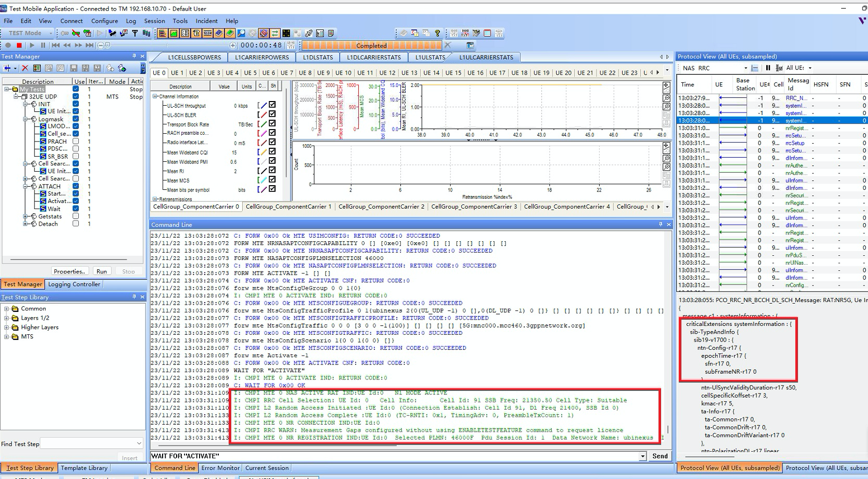This screenshot has width=868, height=479.
Task: Click the yellow line color swatch for Mean Wideband CQI
Action: point(264,152)
